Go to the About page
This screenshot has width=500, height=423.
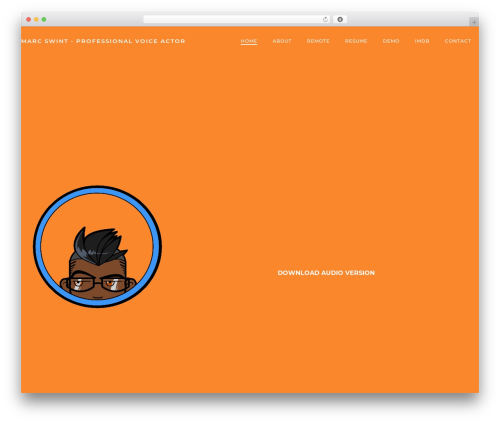tap(282, 41)
